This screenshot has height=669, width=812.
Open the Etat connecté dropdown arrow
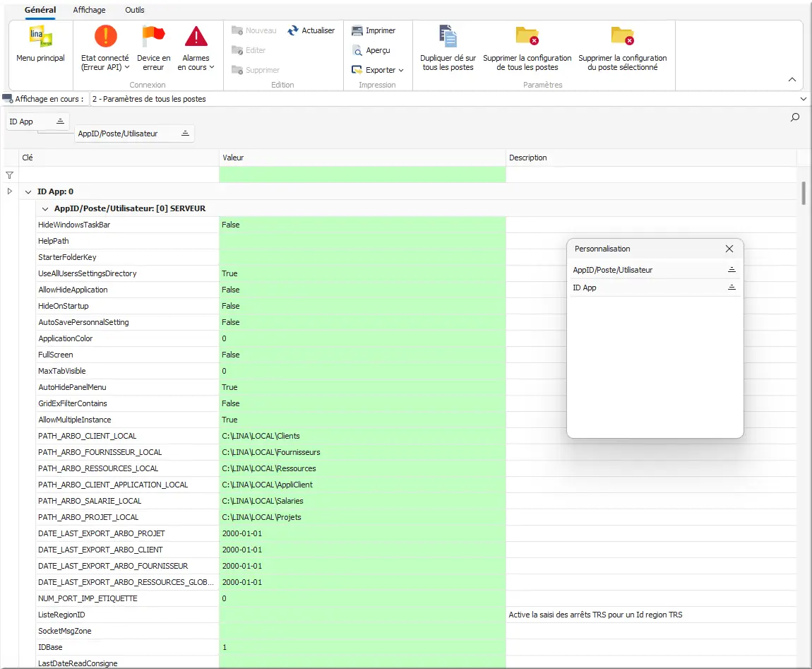point(127,67)
